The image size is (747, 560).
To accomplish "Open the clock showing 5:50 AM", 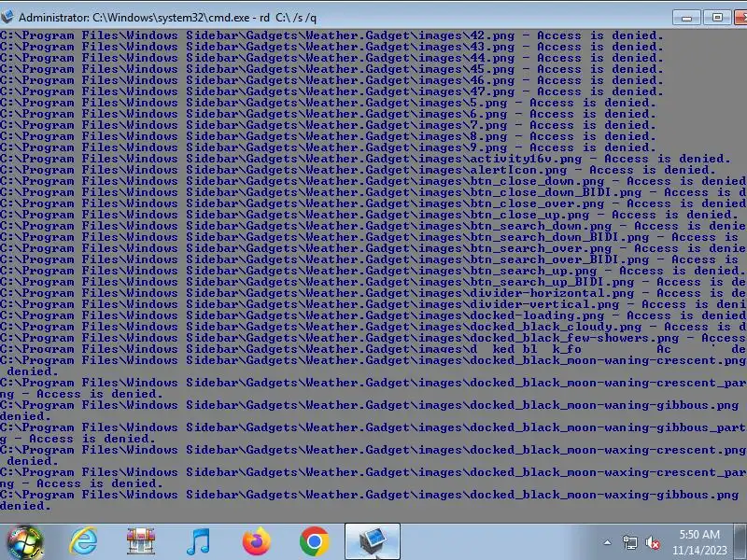I will (699, 542).
